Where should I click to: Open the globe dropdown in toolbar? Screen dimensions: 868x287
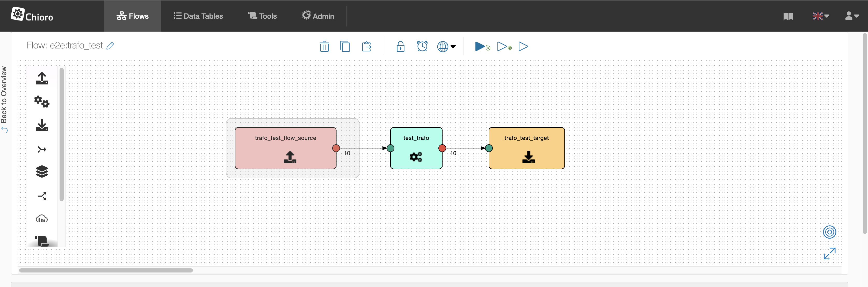click(446, 46)
